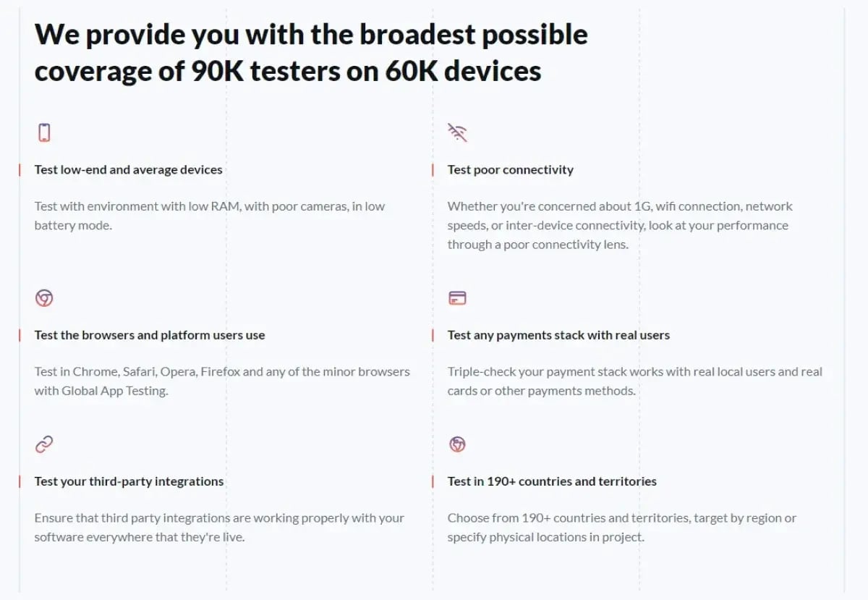Click the 'Choose from 190+ countries' paragraph

[x=621, y=528]
